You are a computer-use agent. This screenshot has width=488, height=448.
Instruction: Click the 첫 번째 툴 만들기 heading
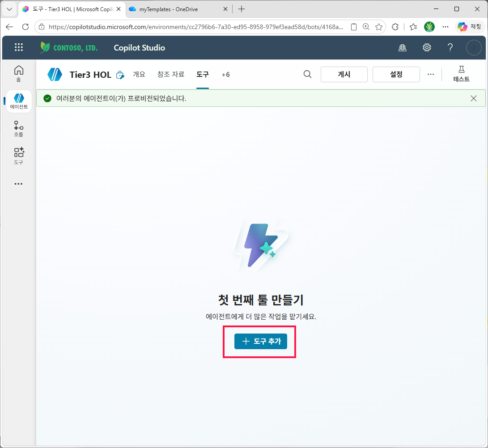tap(261, 300)
